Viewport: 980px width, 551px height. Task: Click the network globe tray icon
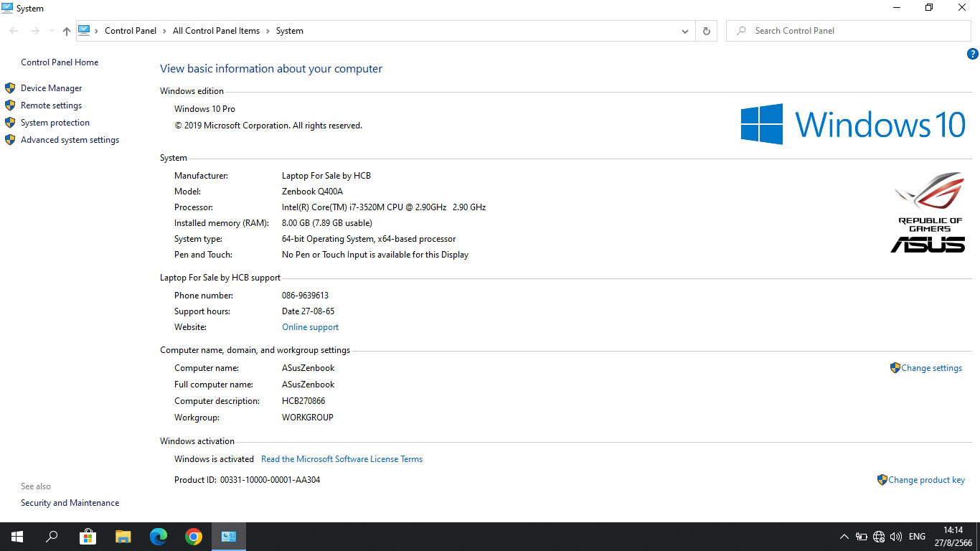click(x=879, y=537)
